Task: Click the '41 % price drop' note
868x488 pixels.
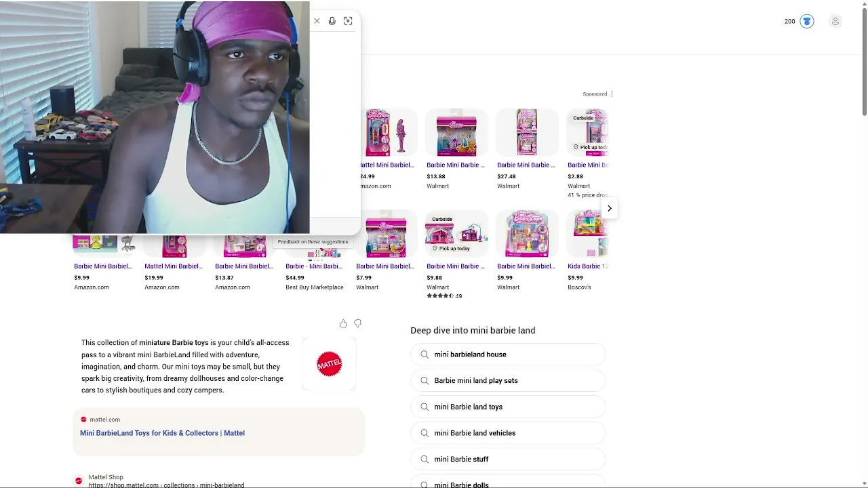Action: pos(588,195)
